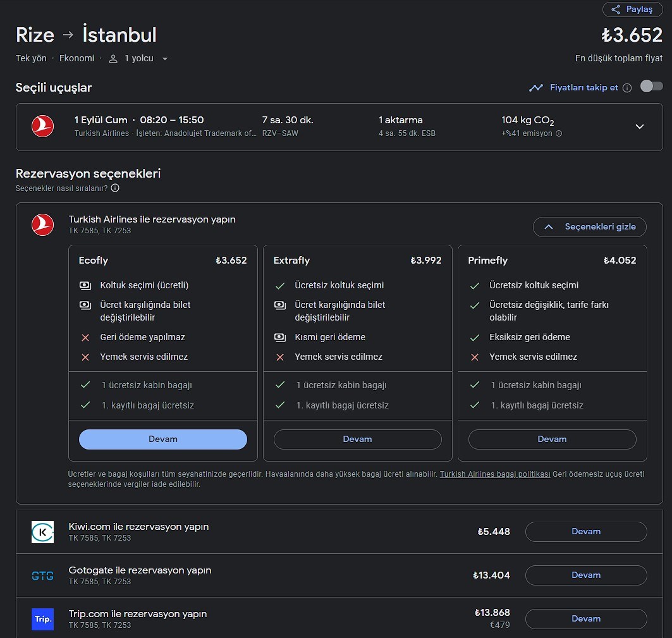This screenshot has height=638, width=672.
Task: Click Devam button under Primefly fare
Action: pos(552,439)
